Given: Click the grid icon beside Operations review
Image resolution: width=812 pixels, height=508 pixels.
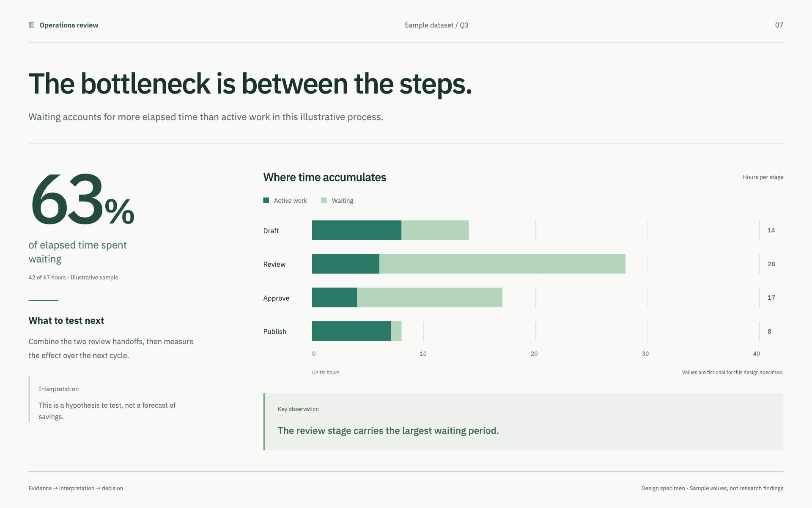Looking at the screenshot, I should pyautogui.click(x=32, y=25).
